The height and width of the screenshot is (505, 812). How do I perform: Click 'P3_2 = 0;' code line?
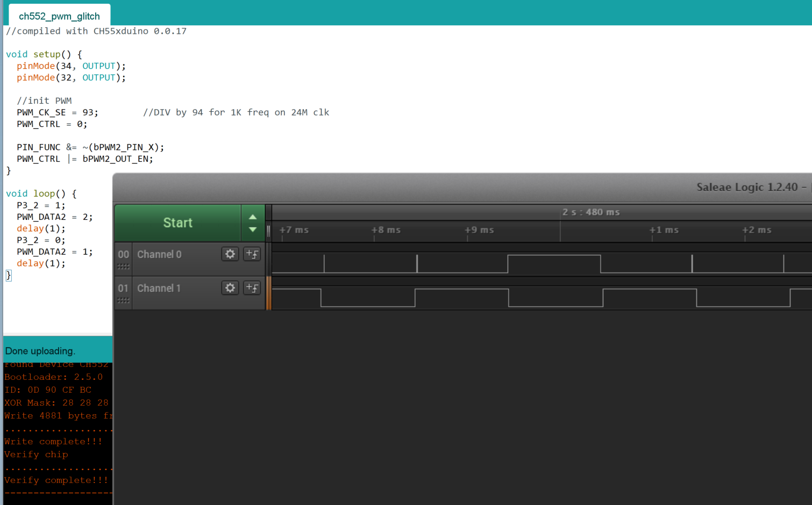click(41, 240)
